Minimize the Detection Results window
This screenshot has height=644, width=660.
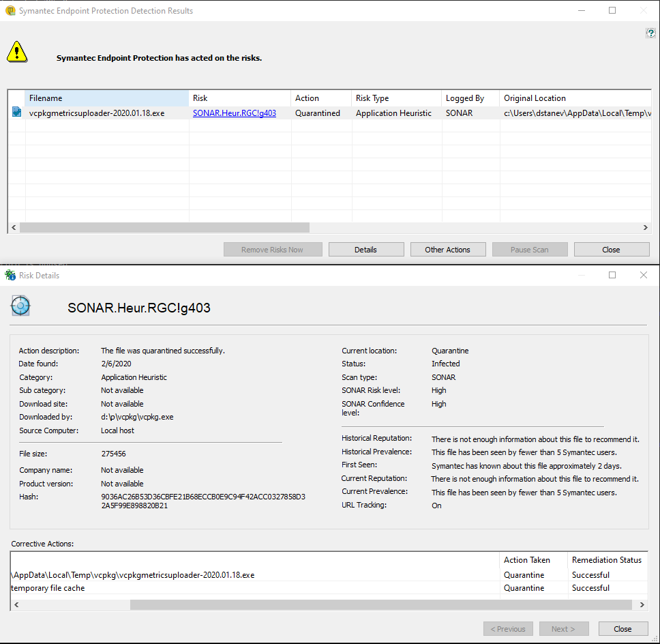click(582, 10)
